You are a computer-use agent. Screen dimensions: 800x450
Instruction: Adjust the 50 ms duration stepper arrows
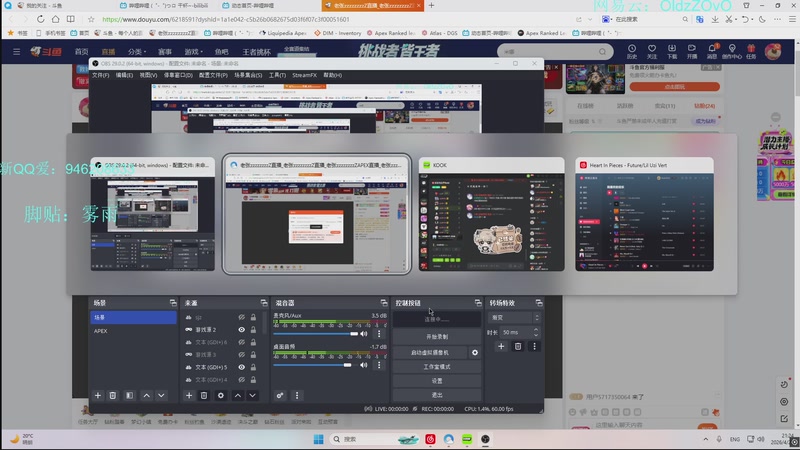click(x=536, y=332)
